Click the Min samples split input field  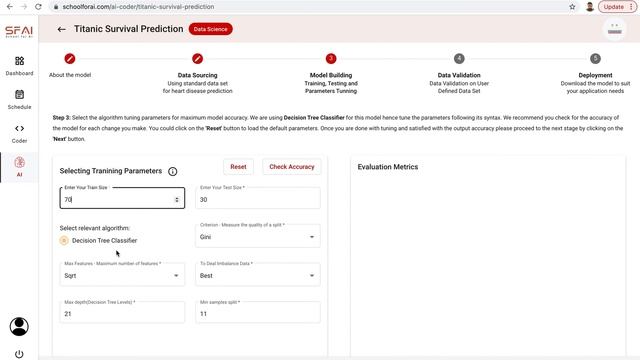pyautogui.click(x=258, y=313)
